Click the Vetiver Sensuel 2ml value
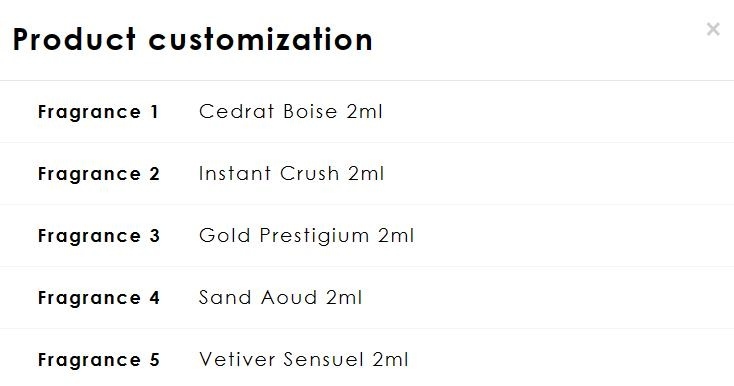This screenshot has width=734, height=386. (x=303, y=359)
